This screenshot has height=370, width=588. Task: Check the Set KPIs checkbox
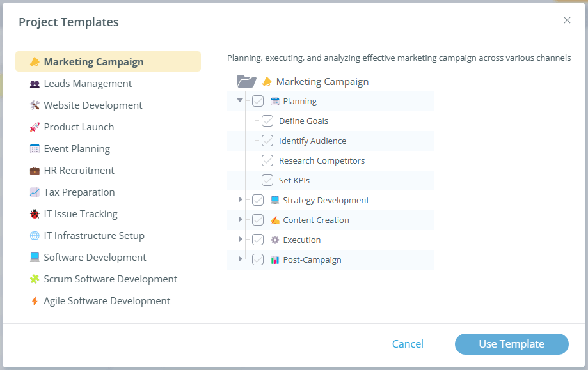click(x=267, y=180)
